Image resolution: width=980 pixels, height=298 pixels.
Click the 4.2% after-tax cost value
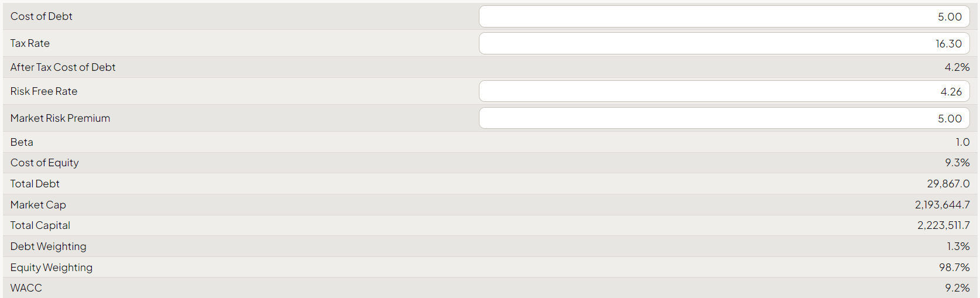pos(957,67)
